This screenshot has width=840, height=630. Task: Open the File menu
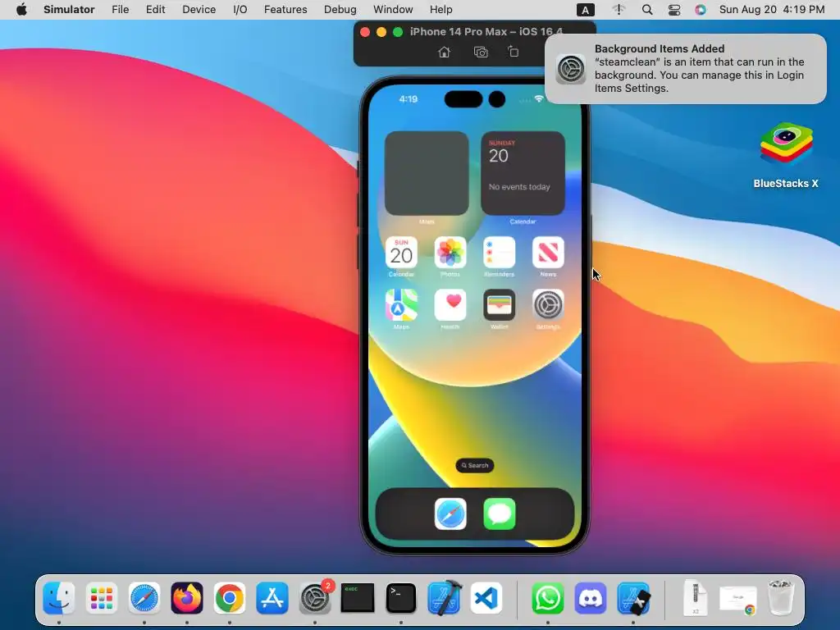click(120, 10)
